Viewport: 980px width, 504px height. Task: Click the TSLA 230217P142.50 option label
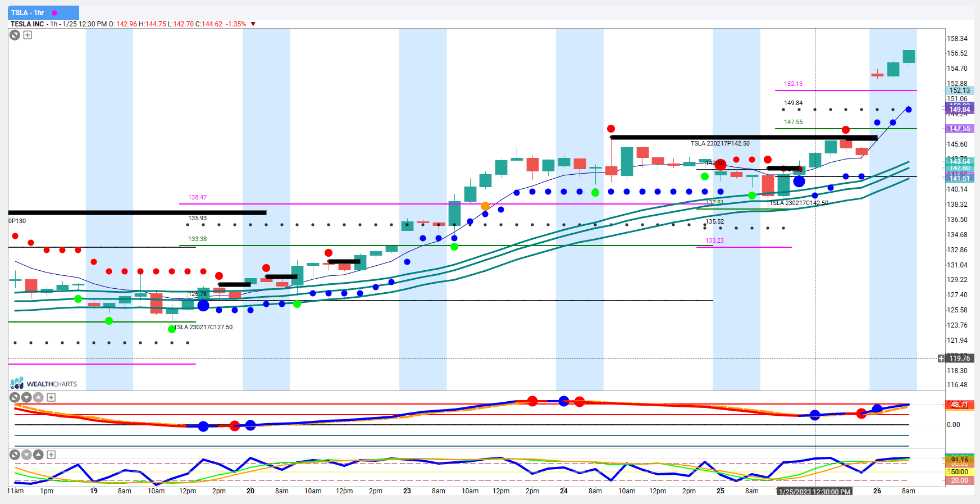click(x=720, y=144)
